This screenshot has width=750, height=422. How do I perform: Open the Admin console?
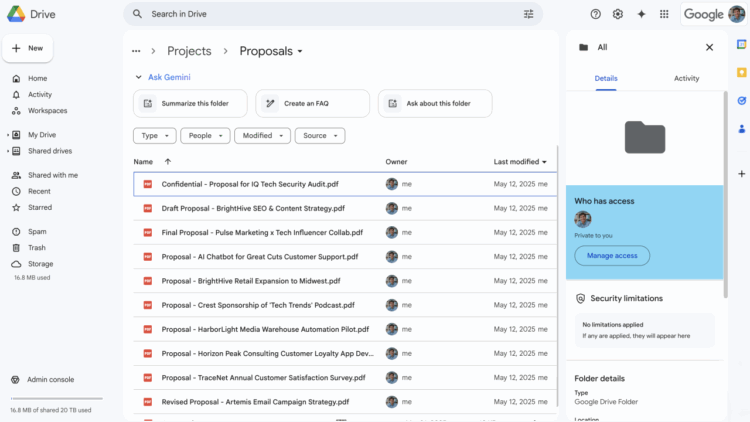(x=50, y=379)
